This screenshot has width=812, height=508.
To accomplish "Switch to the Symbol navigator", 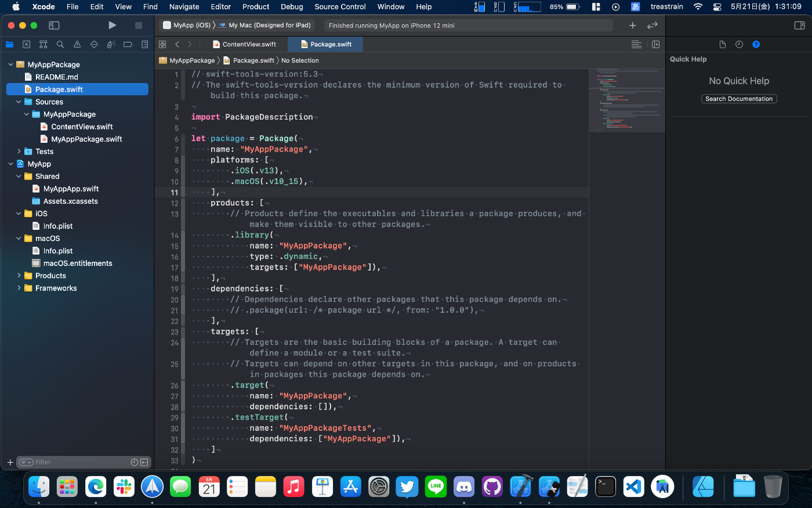I will click(43, 44).
